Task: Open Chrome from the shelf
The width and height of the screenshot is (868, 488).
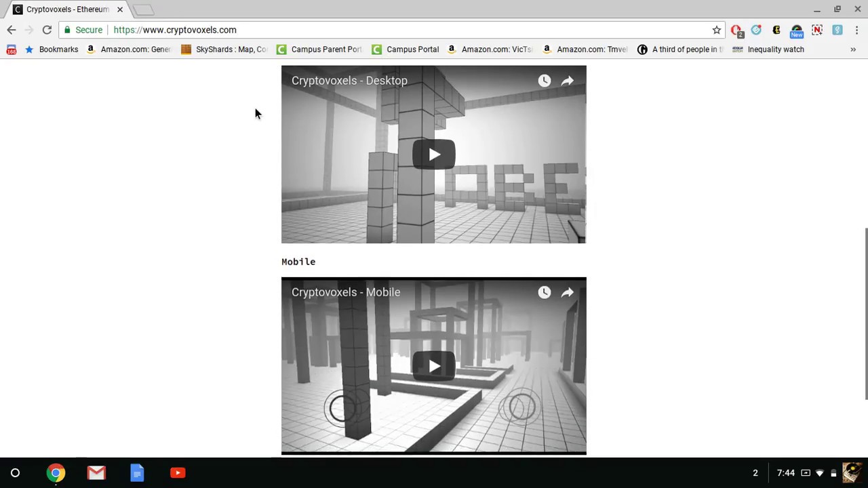Action: pyautogui.click(x=56, y=473)
